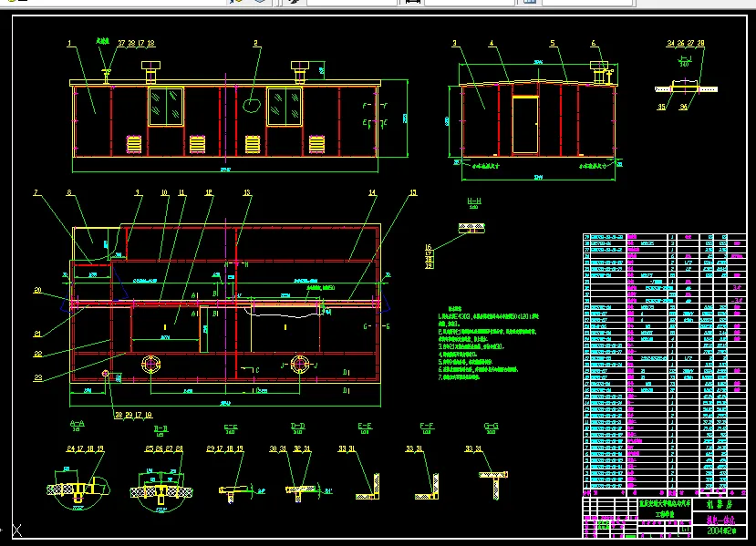Click callout number 20 left of plan

pyautogui.click(x=37, y=290)
